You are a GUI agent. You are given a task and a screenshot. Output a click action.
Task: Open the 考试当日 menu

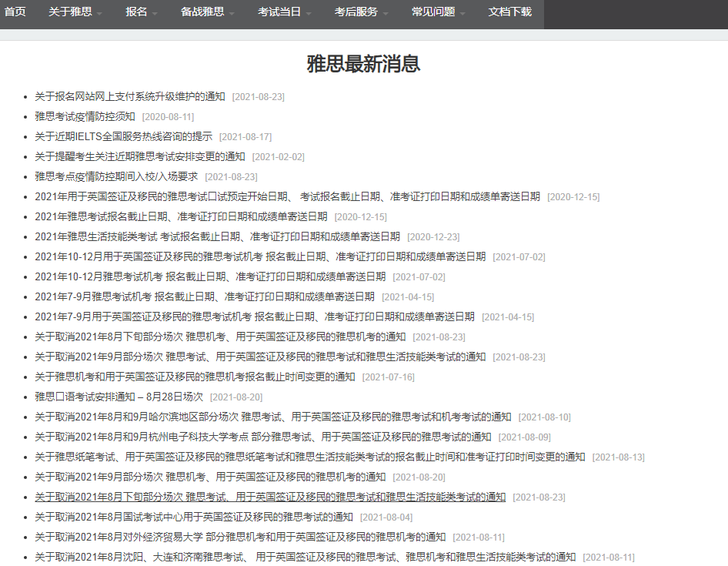point(279,12)
